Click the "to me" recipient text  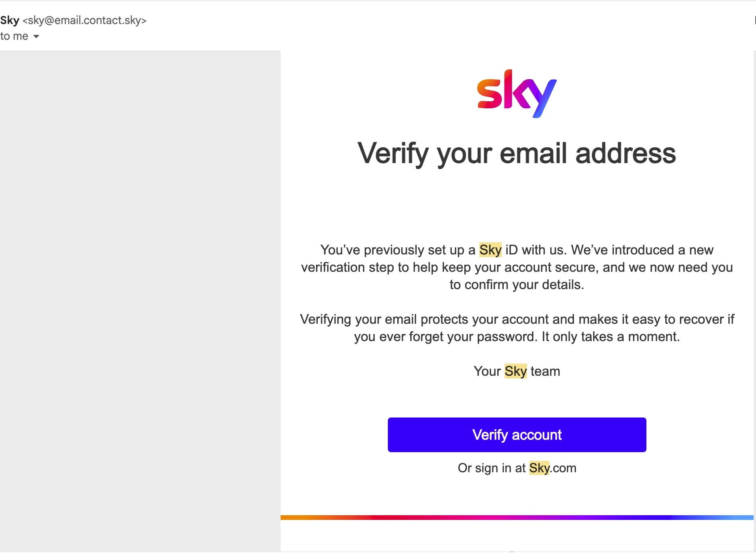point(14,36)
